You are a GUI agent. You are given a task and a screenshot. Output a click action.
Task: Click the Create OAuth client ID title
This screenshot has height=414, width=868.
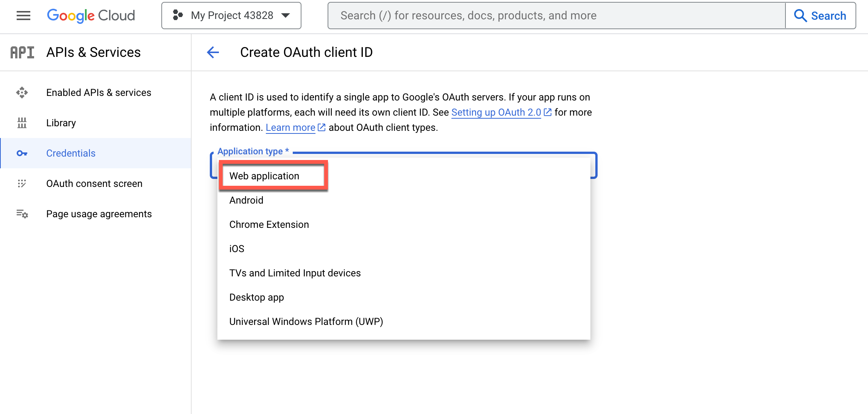(306, 52)
